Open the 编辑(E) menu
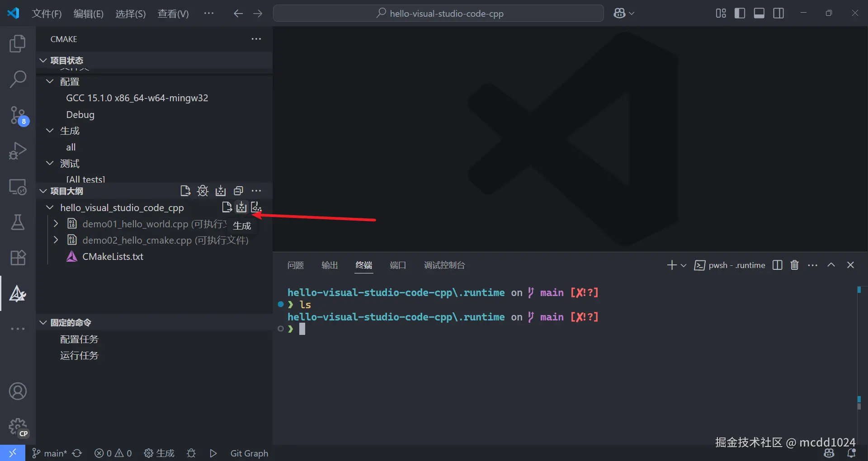 click(89, 14)
